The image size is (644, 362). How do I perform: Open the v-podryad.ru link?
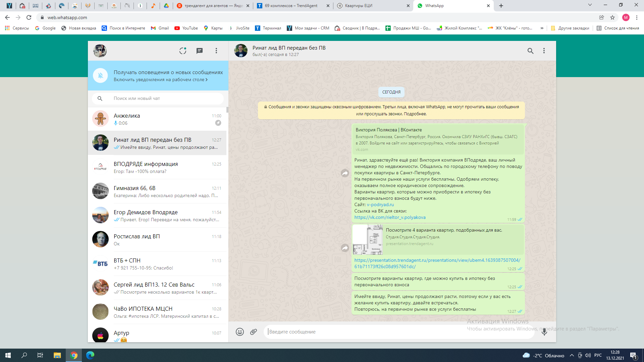380,204
